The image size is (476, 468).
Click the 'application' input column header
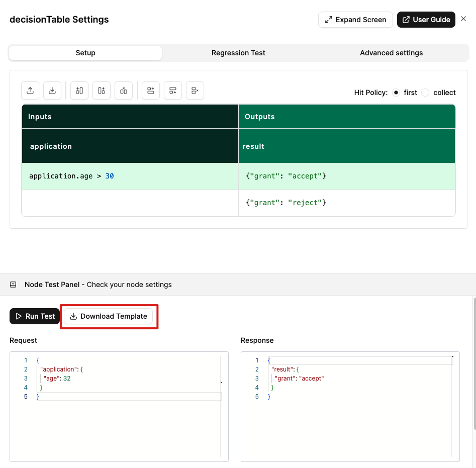click(x=130, y=146)
